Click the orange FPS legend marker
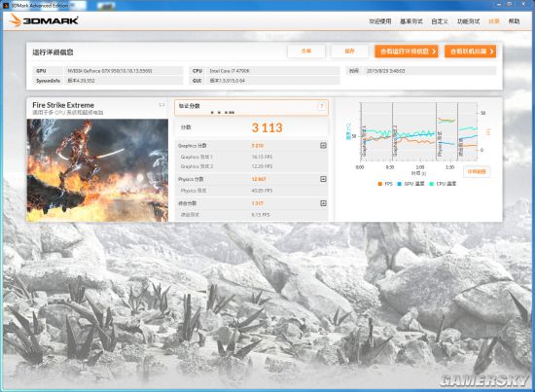 (379, 184)
